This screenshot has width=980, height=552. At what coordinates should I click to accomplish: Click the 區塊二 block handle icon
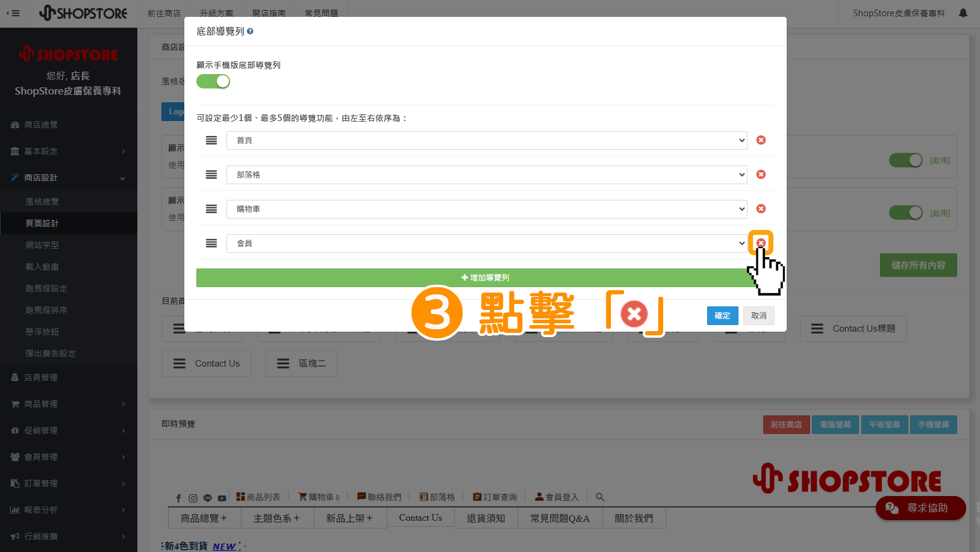point(283,364)
